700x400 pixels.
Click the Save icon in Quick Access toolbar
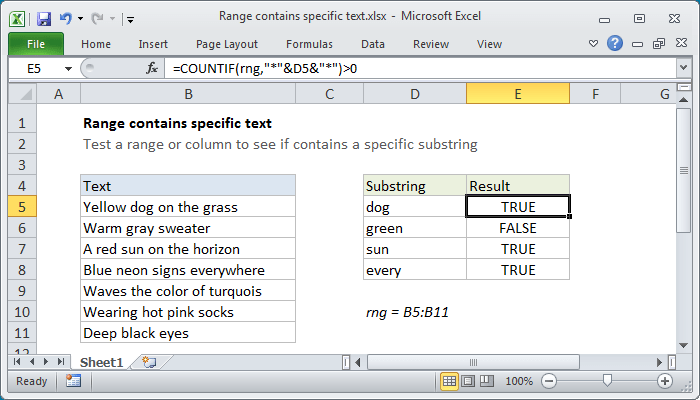44,19
